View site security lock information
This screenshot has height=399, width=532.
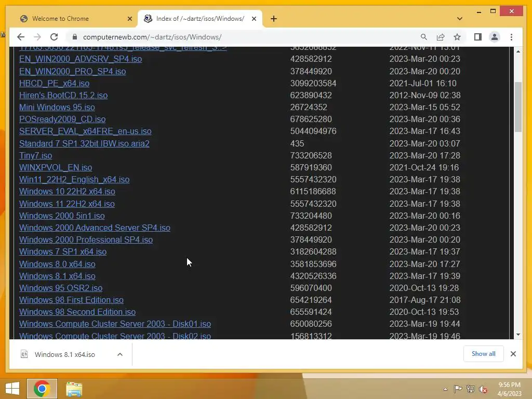coord(75,37)
